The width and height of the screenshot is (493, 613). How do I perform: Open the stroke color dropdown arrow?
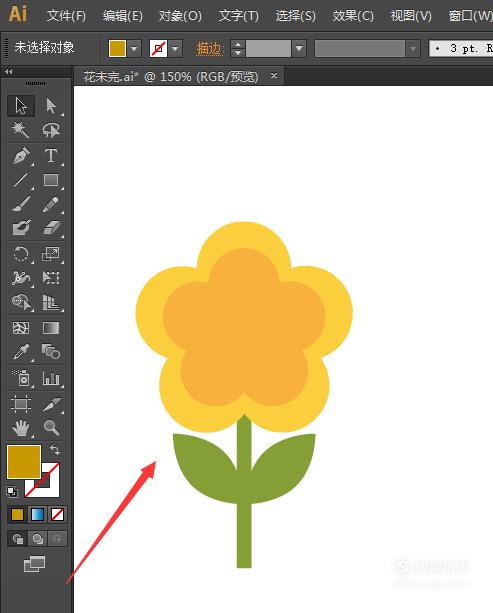(x=175, y=49)
